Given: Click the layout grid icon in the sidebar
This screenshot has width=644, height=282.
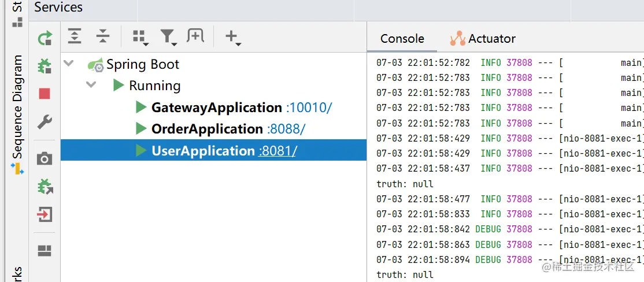Looking at the screenshot, I should pos(45,251).
